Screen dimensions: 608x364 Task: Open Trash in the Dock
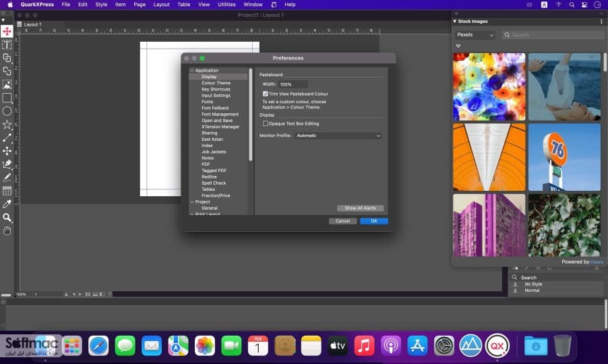[562, 345]
